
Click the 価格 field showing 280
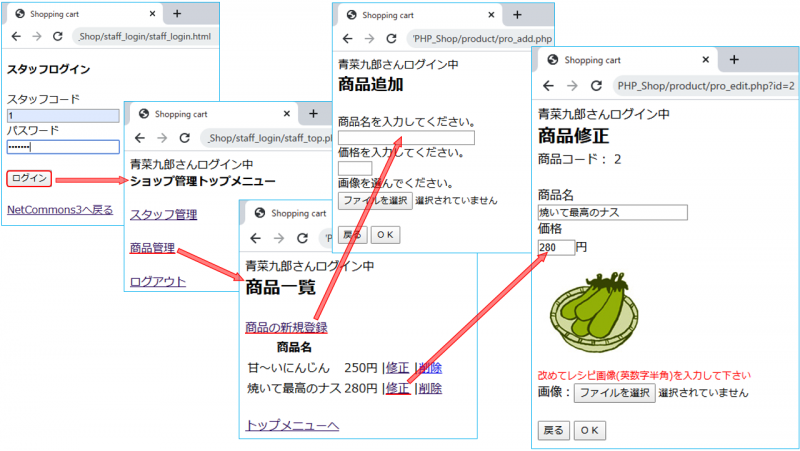click(555, 247)
